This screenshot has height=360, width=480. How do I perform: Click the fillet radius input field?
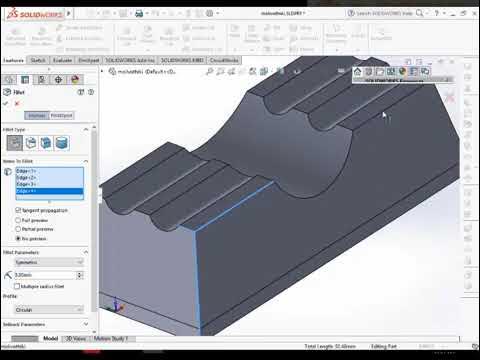tap(45, 275)
